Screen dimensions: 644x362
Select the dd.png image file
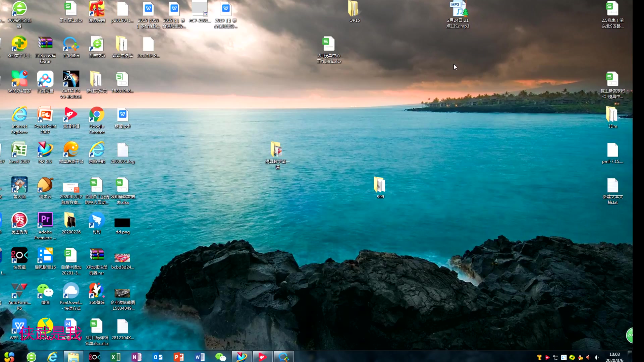point(122,225)
